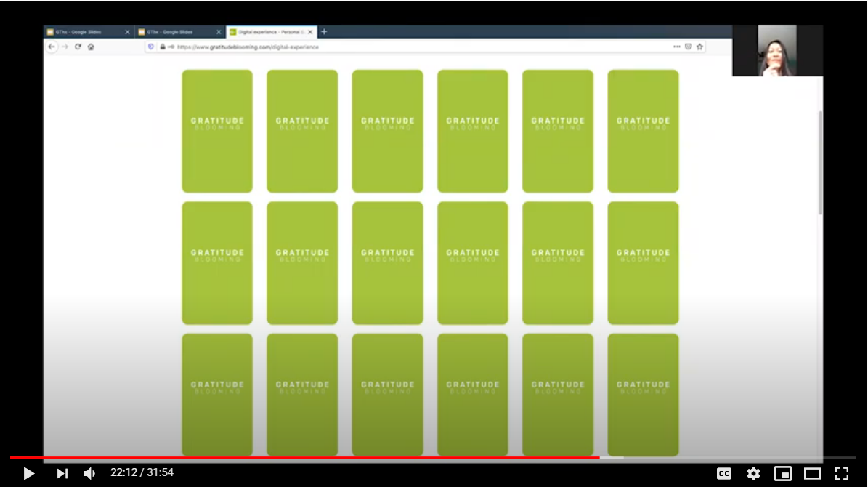The width and height of the screenshot is (868, 487).
Task: Toggle theater mode
Action: (812, 473)
